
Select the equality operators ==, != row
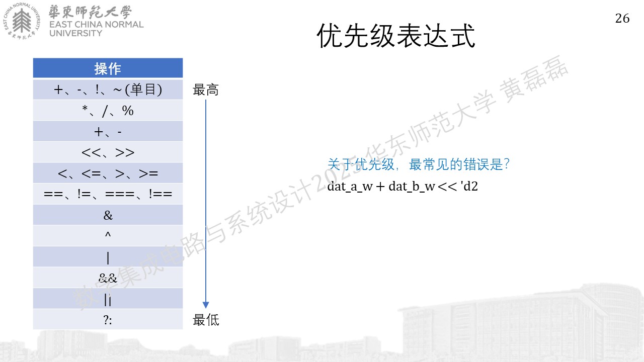[108, 194]
